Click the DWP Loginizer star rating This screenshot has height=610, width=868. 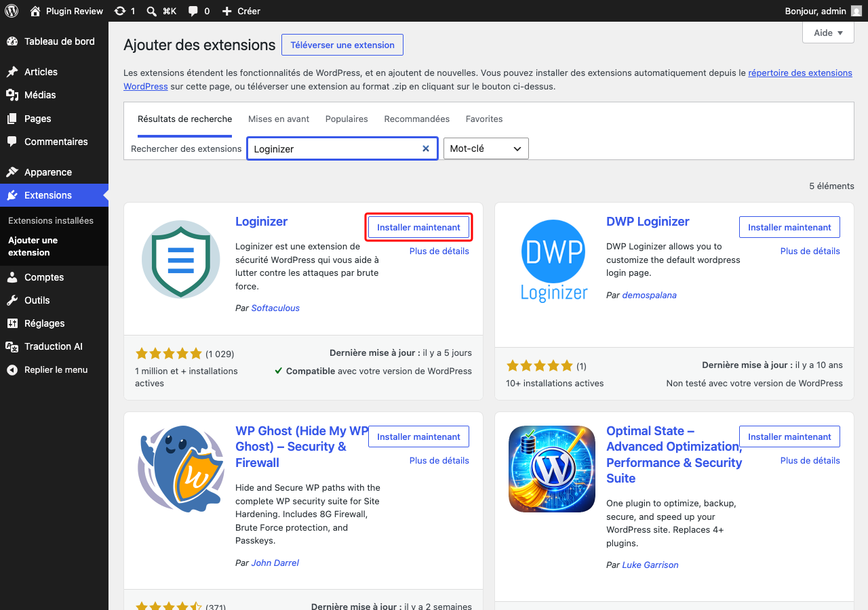(x=540, y=366)
